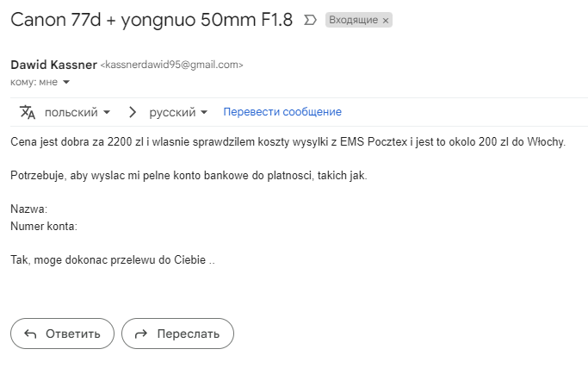This screenshot has width=588, height=368.
Task: Click the arrow icon between language selectors
Action: click(132, 112)
